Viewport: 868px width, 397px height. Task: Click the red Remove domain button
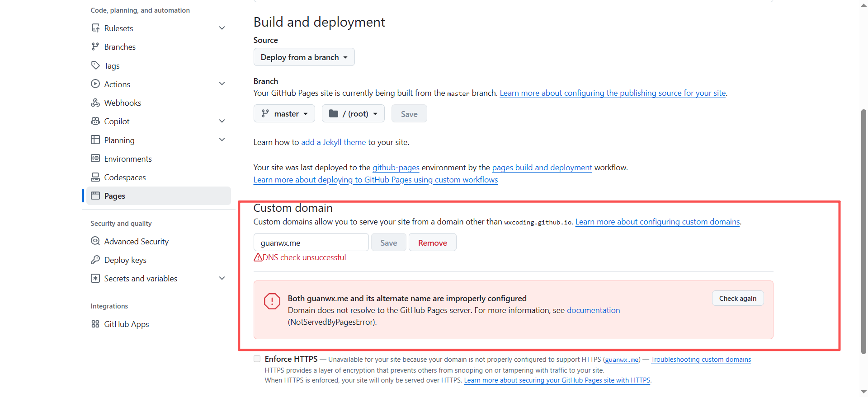433,243
